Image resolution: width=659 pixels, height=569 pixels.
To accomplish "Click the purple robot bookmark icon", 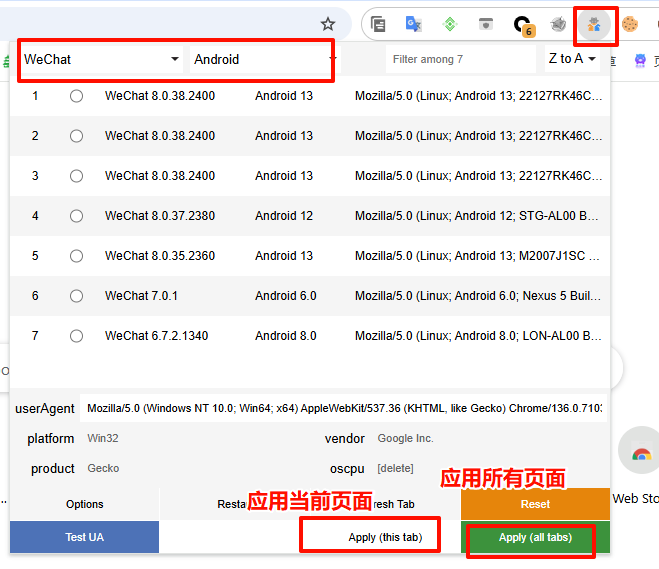I will point(640,61).
